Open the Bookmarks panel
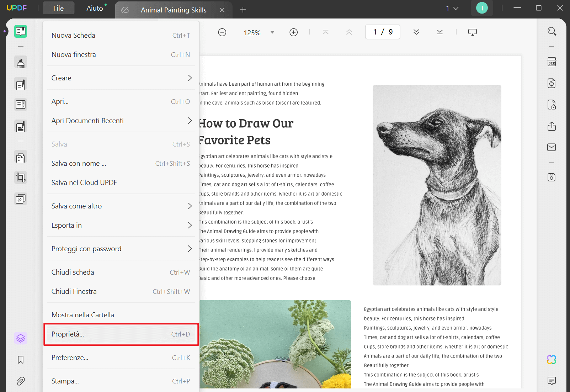Image resolution: width=570 pixels, height=392 pixels. pos(21,360)
